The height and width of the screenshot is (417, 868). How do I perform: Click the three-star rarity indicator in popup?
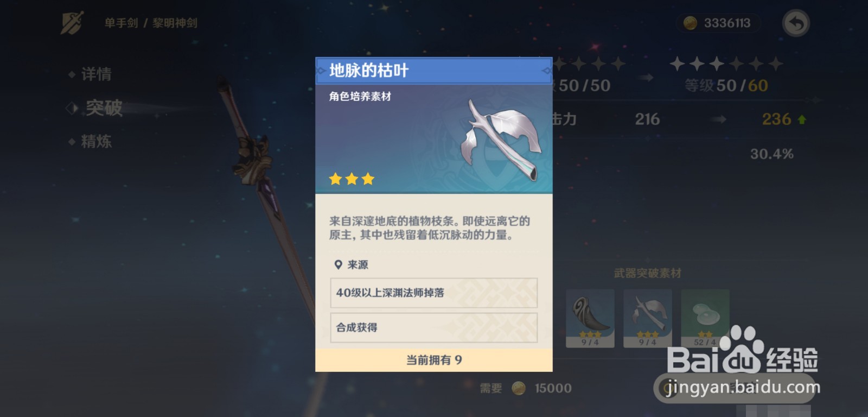click(x=352, y=179)
